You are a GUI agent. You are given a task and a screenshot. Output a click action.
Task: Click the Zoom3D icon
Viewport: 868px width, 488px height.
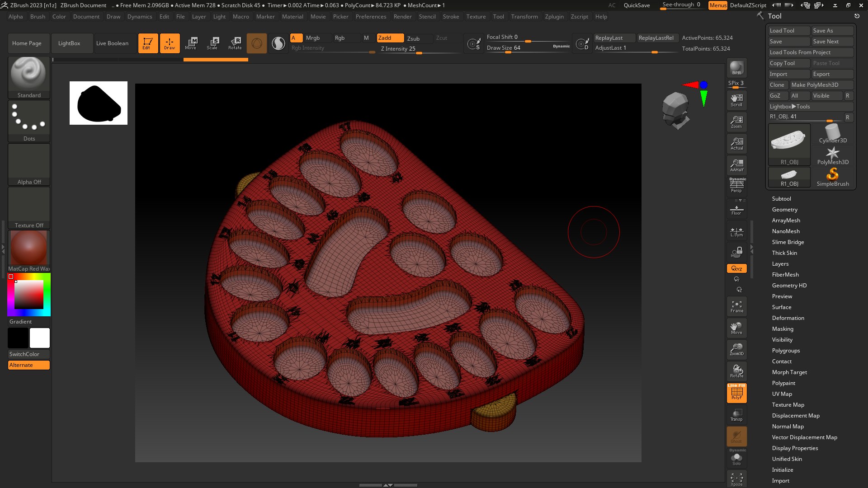click(736, 350)
